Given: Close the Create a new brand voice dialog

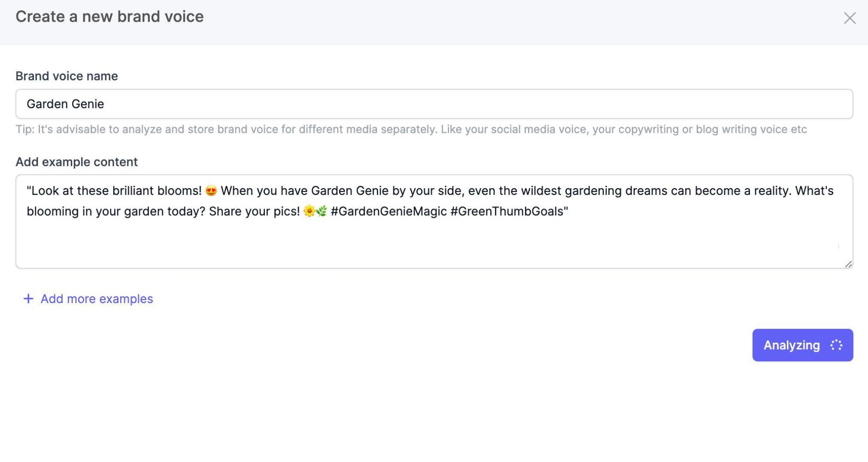Looking at the screenshot, I should click(849, 18).
